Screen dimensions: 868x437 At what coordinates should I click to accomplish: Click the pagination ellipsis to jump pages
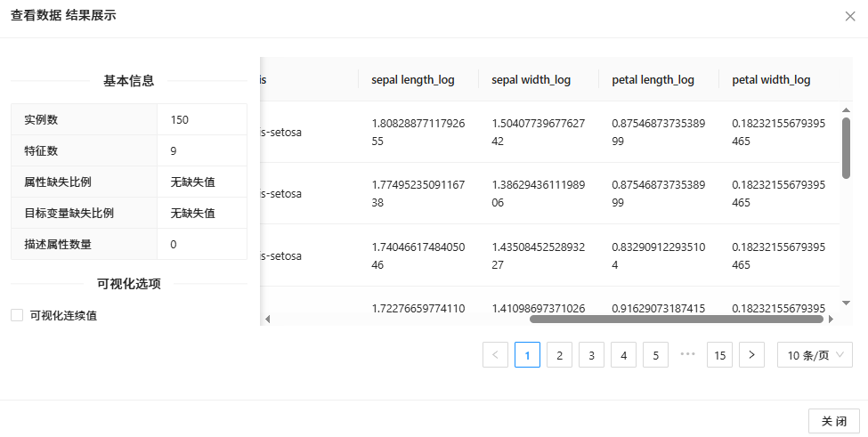(687, 355)
